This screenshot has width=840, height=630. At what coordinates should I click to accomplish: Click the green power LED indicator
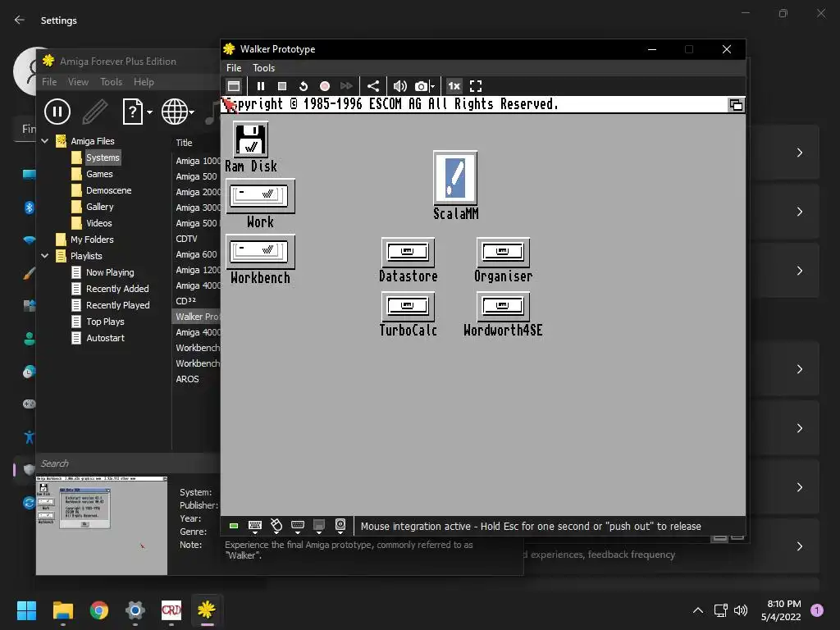234,526
